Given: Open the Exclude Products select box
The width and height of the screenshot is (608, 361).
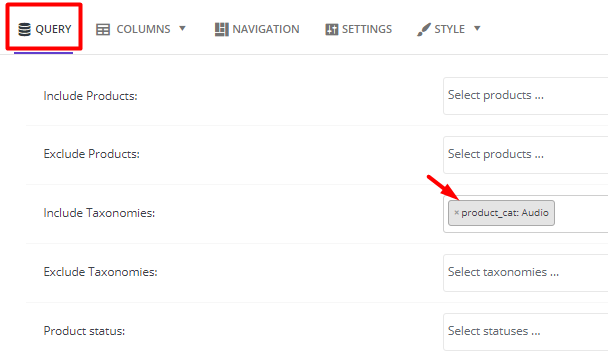Looking at the screenshot, I should [x=525, y=155].
